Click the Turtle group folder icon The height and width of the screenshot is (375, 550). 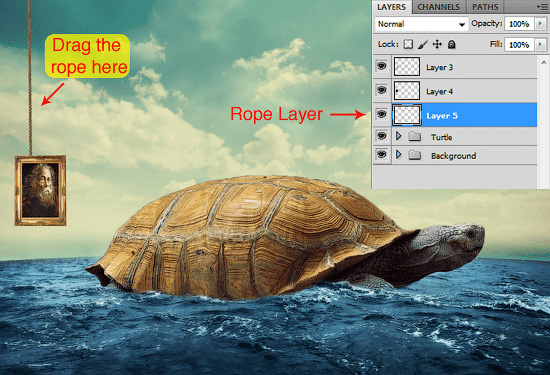click(415, 136)
